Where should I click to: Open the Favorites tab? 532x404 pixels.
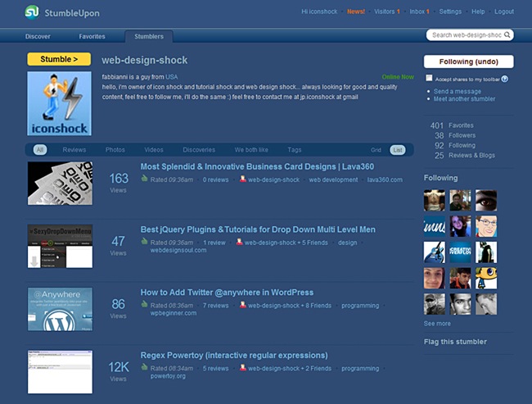[92, 36]
